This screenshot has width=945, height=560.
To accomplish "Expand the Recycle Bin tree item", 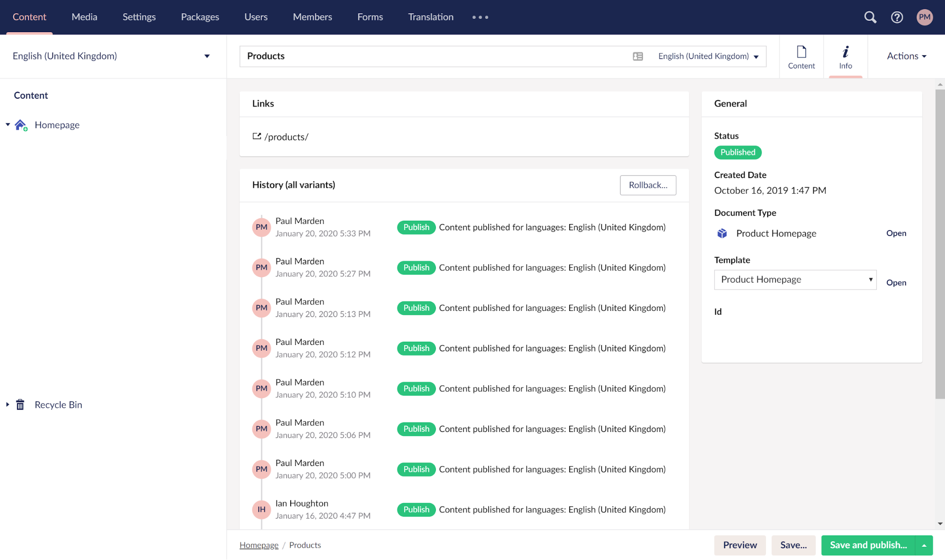I will [6, 405].
